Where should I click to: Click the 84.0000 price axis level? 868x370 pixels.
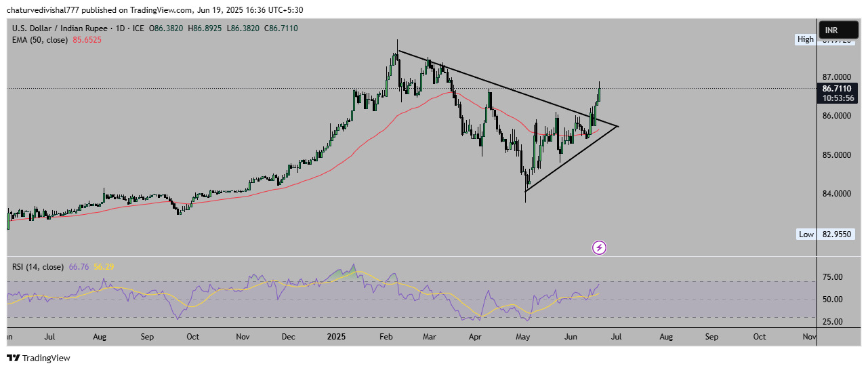point(837,194)
